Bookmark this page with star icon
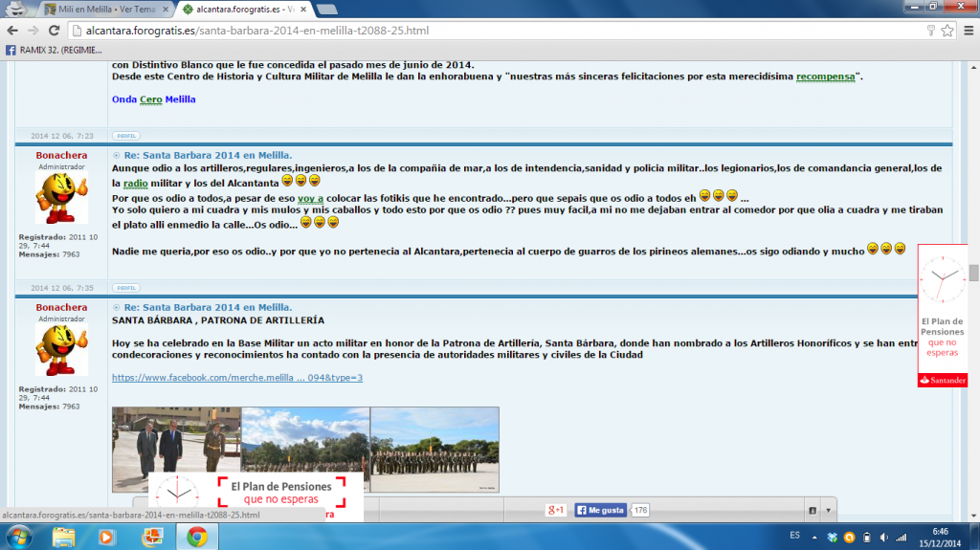 tap(947, 30)
